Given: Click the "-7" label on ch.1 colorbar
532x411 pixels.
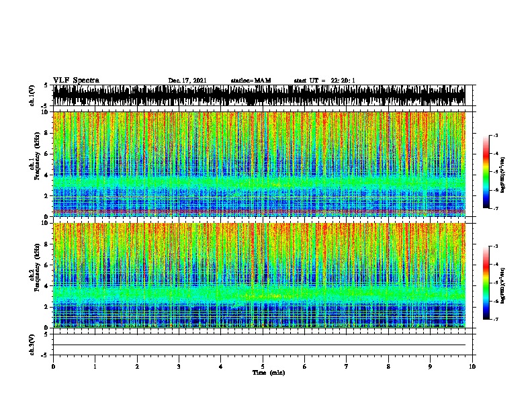Looking at the screenshot, I should pos(496,208).
